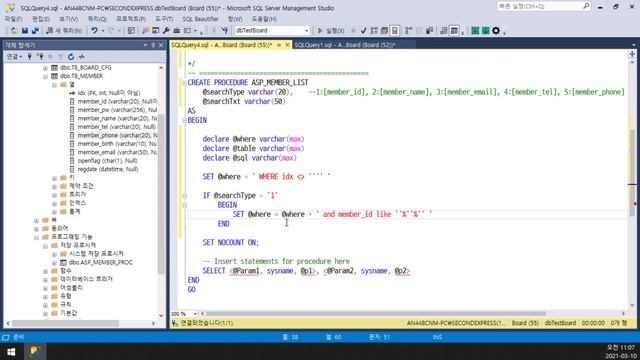Open the 도움말(H) menu
The width and height of the screenshot is (640, 360).
click(x=264, y=19)
